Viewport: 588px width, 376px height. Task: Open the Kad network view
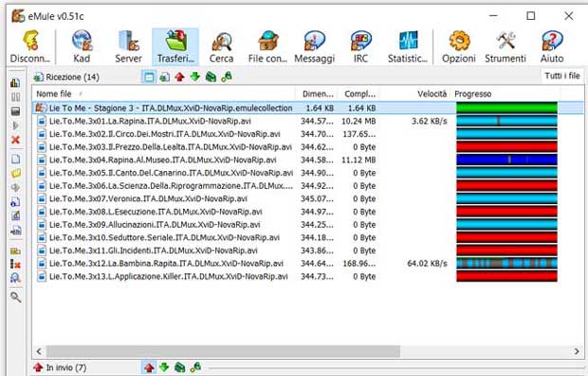click(x=82, y=47)
